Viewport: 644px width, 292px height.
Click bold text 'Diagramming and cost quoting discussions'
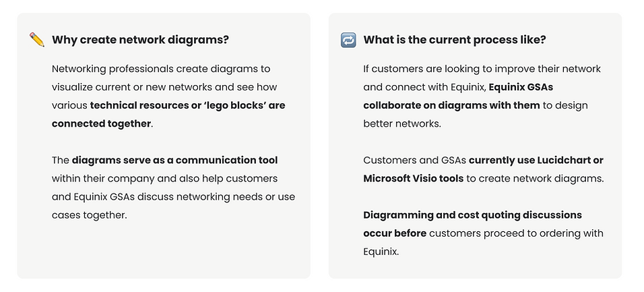472,215
